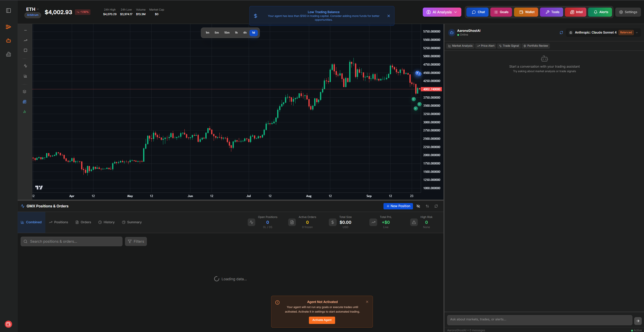Open the AI Analysis dropdown
Screen dimensions: 644x332
tap(442, 12)
